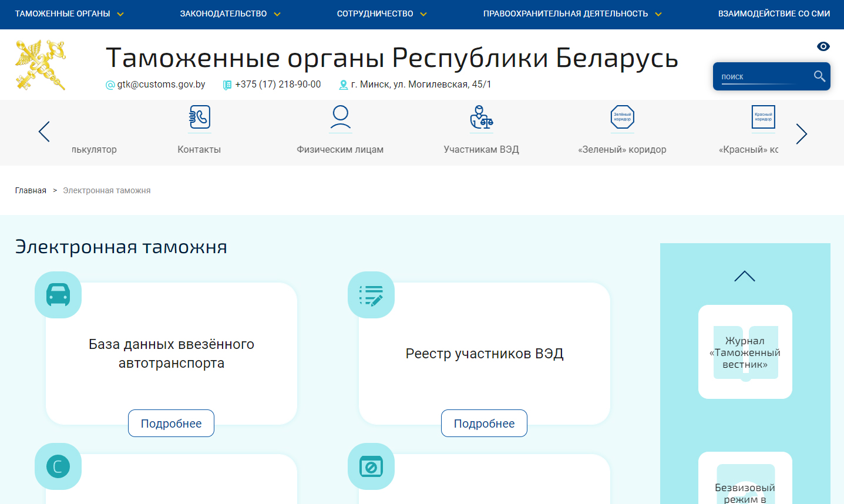Click the map pin address icon

click(344, 85)
